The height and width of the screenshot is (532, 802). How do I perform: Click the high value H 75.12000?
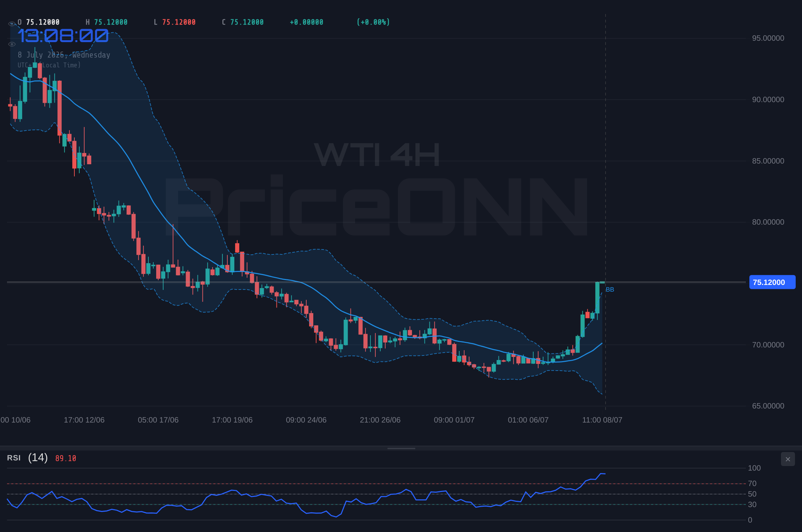(x=107, y=22)
